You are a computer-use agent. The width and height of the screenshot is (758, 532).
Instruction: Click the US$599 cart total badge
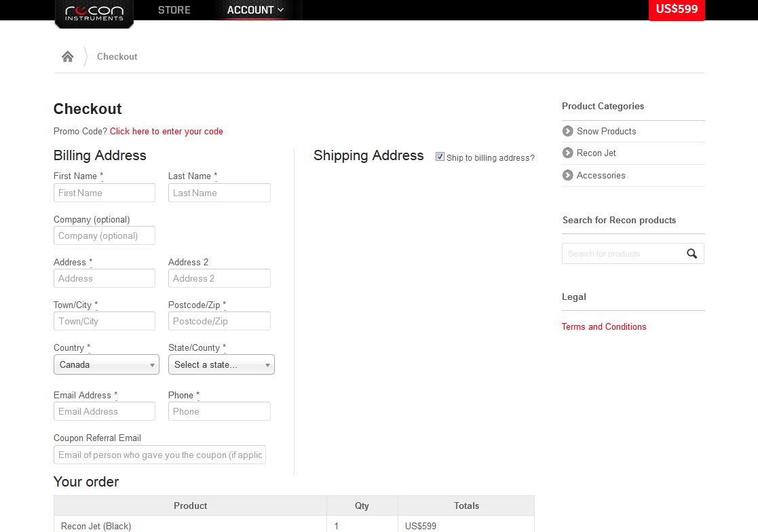point(677,10)
